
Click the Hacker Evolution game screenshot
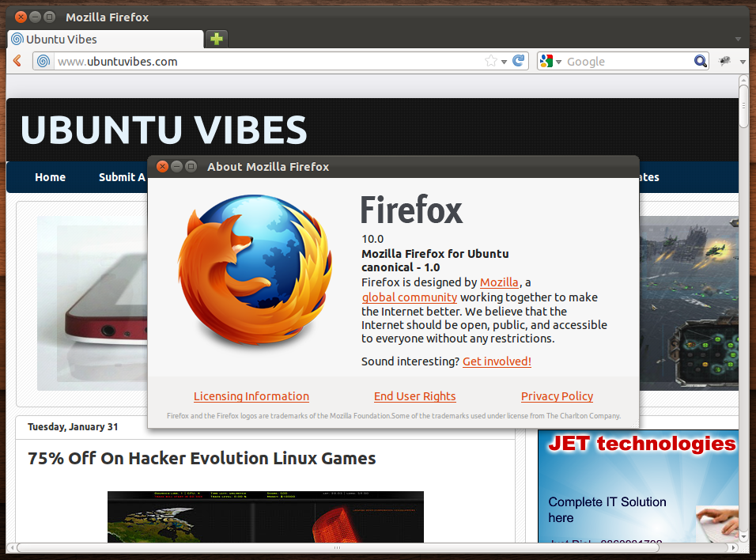click(x=266, y=516)
